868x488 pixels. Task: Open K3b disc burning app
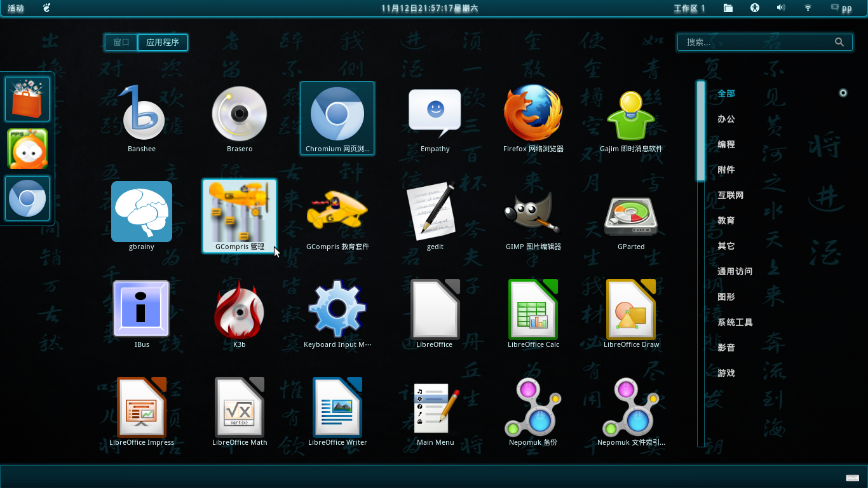pyautogui.click(x=240, y=314)
